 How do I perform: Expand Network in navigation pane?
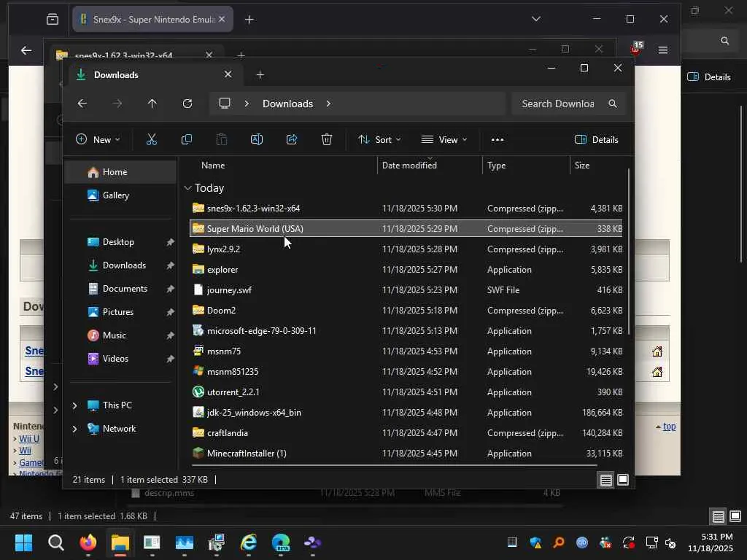75,429
